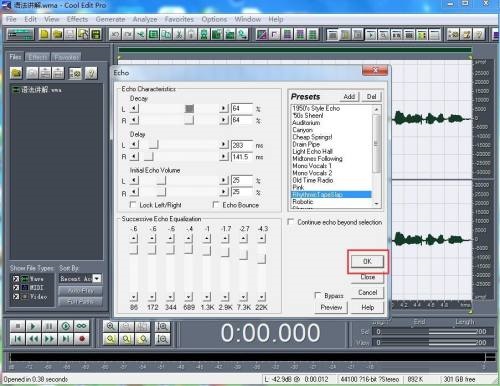Switch to the Effects tab in the side panel
The width and height of the screenshot is (500, 386).
click(x=38, y=57)
